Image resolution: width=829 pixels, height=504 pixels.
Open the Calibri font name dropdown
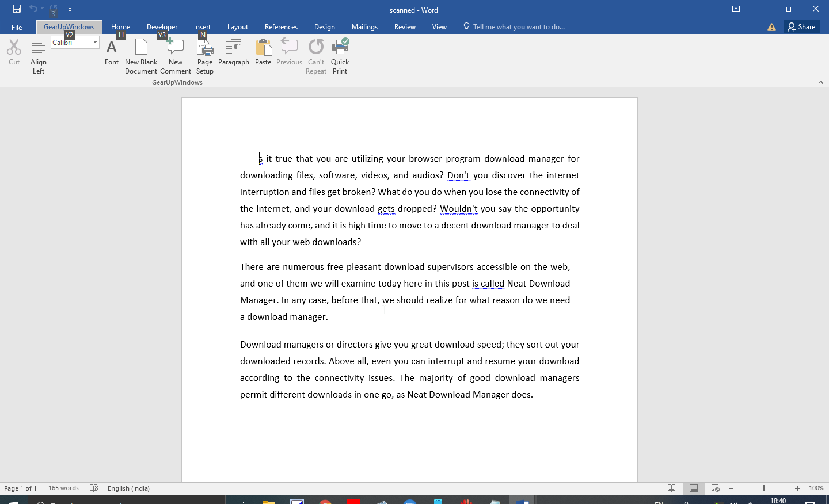[x=95, y=42]
